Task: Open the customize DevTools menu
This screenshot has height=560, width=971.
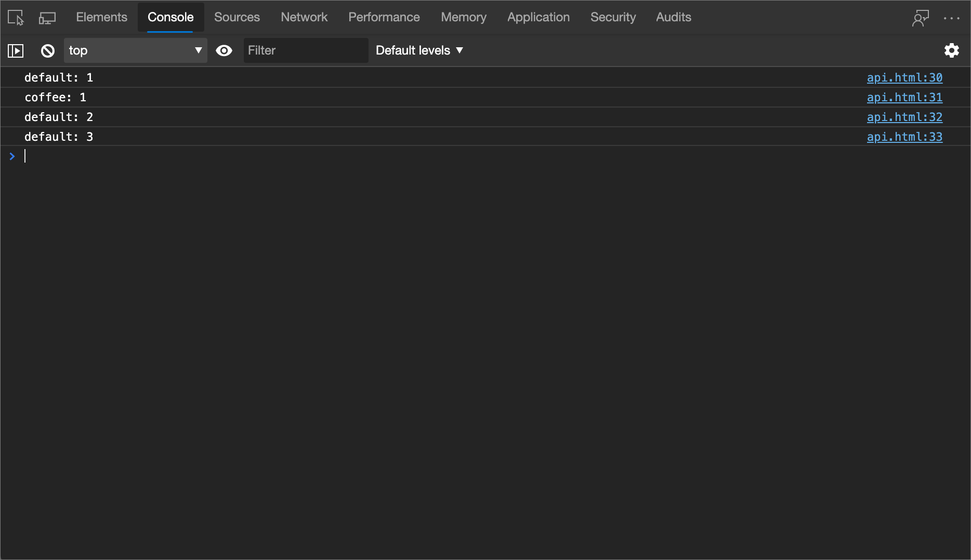Action: 952,17
